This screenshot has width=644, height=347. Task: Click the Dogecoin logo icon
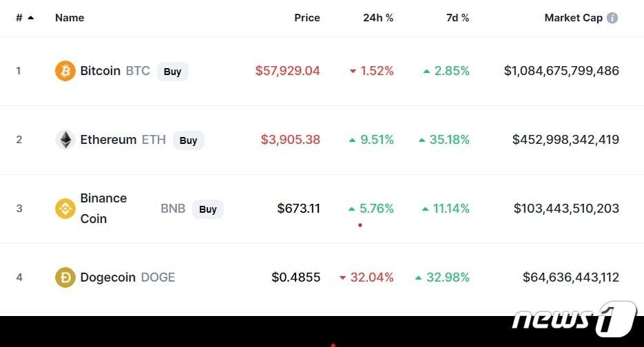(x=65, y=277)
